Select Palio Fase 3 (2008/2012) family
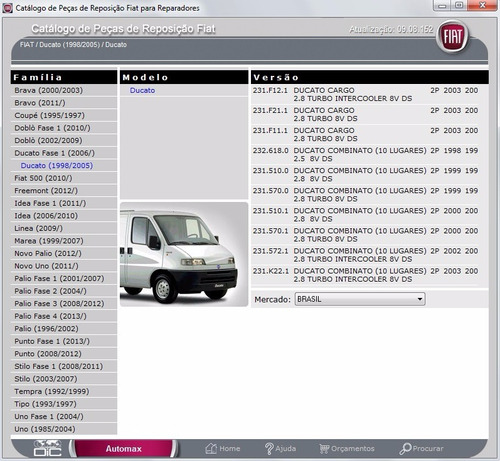Image resolution: width=500 pixels, height=461 pixels. 64,304
